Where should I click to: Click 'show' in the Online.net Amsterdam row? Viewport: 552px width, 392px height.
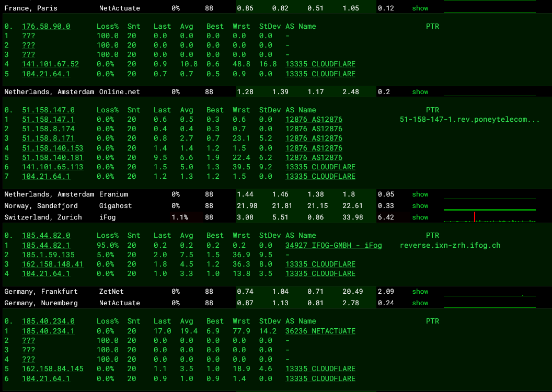click(420, 92)
